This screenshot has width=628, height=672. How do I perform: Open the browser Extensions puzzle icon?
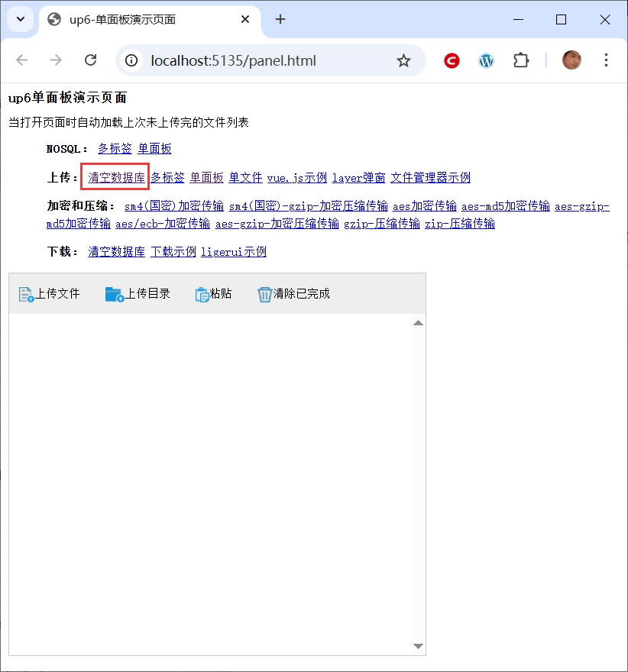[521, 60]
